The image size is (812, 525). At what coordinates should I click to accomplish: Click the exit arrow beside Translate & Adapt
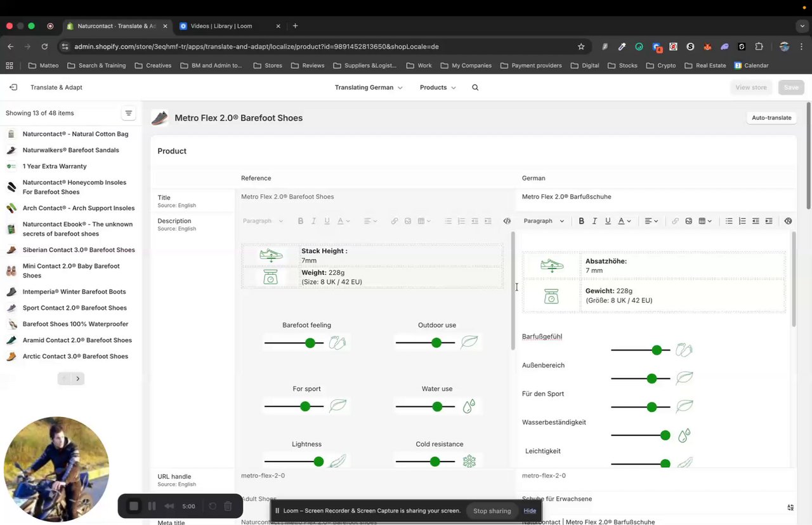pos(13,88)
